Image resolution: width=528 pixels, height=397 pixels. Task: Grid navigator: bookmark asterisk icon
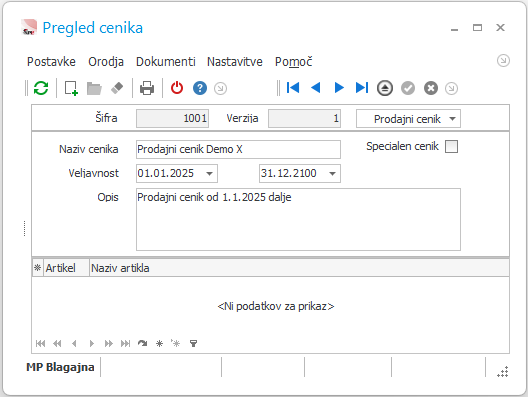point(159,343)
